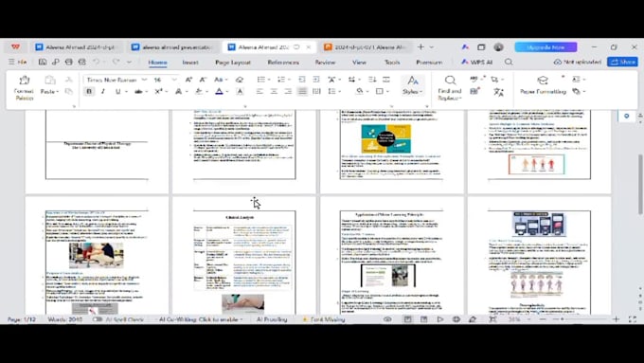Image resolution: width=644 pixels, height=363 pixels.
Task: Open the Paper Formatting tool
Action: pyautogui.click(x=543, y=85)
